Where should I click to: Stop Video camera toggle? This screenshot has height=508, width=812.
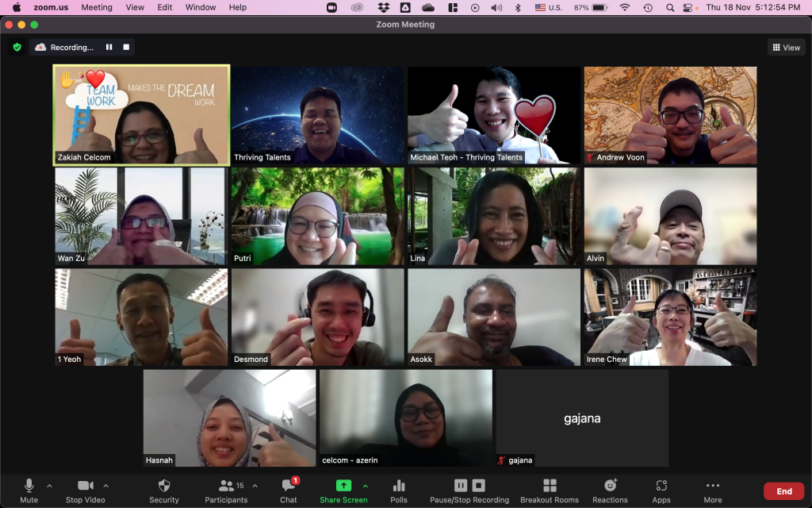[85, 486]
